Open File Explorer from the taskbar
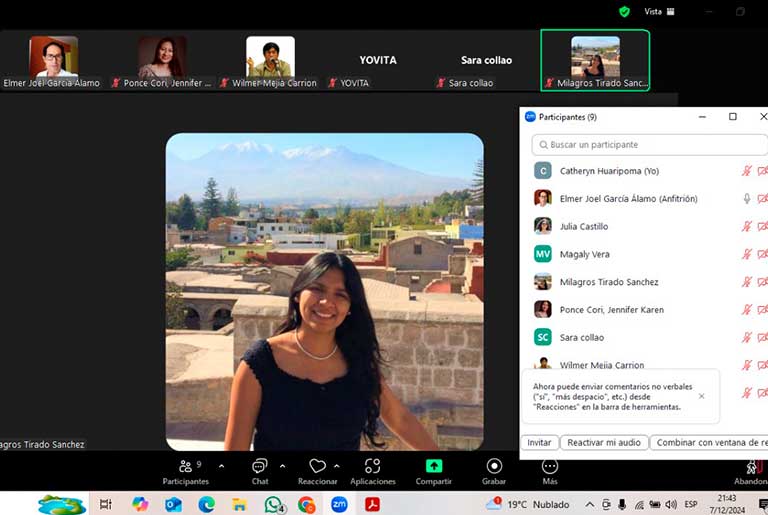Viewport: 768px width, 515px height. coord(239,504)
